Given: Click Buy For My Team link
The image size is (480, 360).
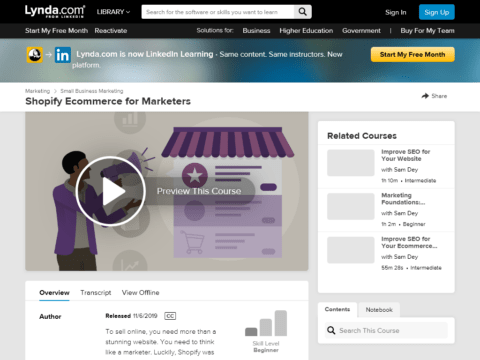Looking at the screenshot, I should point(427,31).
